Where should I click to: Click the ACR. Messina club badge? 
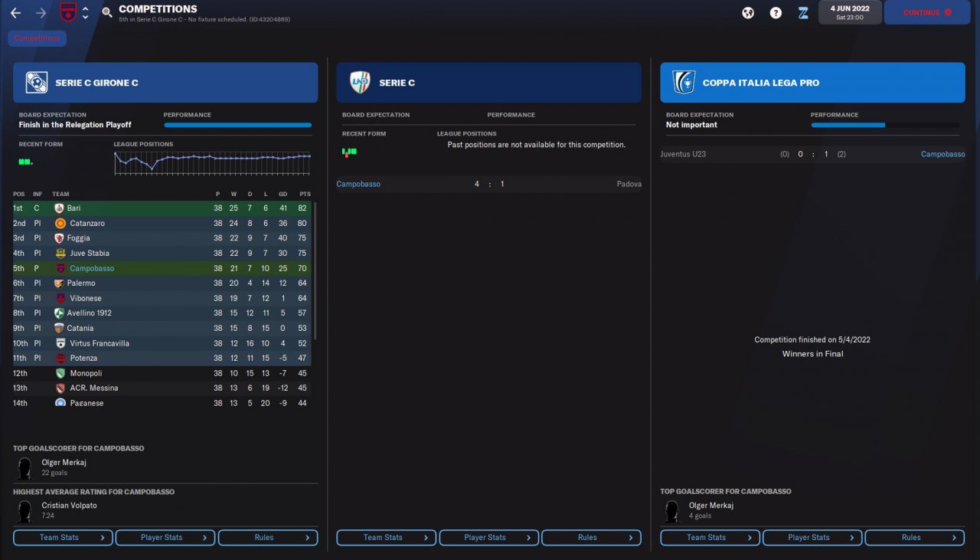click(60, 388)
